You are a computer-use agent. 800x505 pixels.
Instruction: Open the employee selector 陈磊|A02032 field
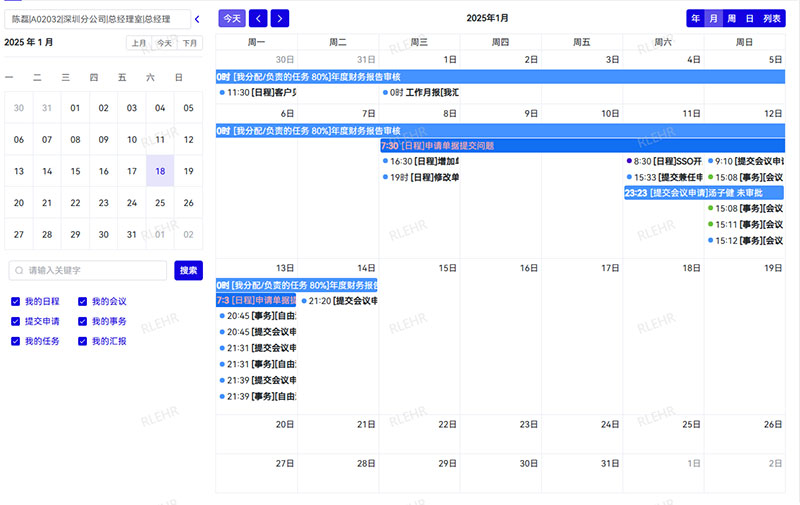point(97,19)
